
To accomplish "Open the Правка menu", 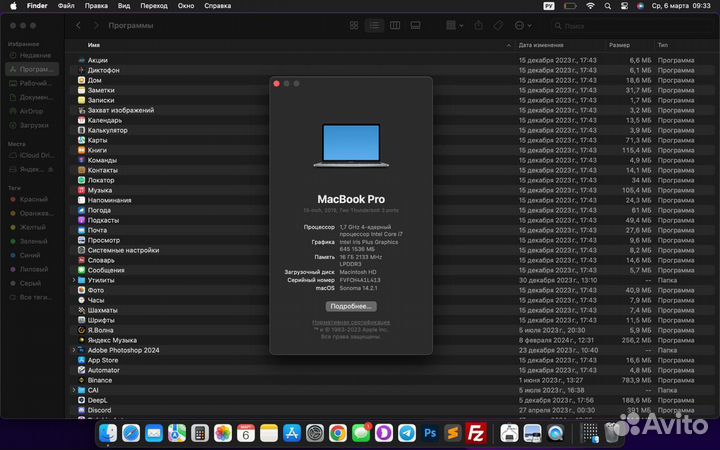I will pyautogui.click(x=96, y=6).
